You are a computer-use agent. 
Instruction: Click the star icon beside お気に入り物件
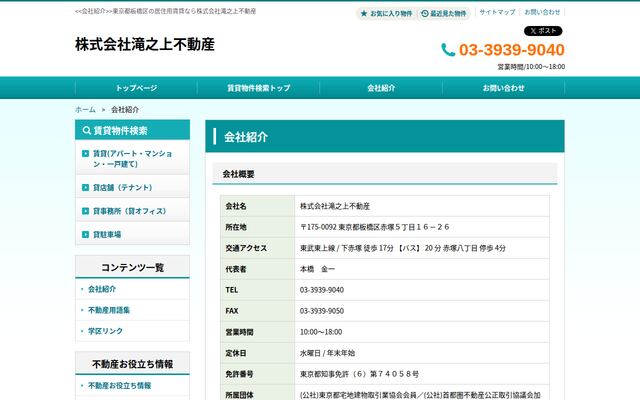[364, 13]
